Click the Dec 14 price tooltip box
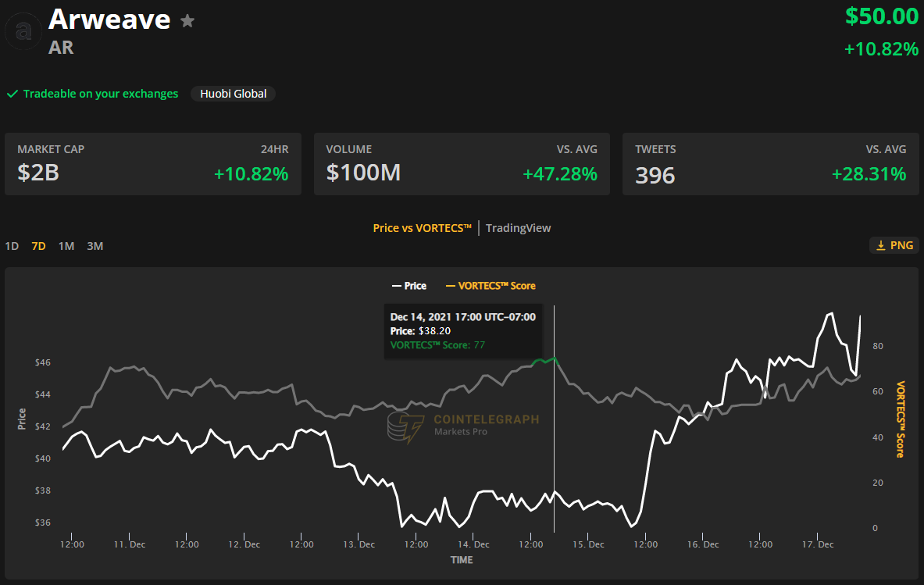 click(x=463, y=331)
